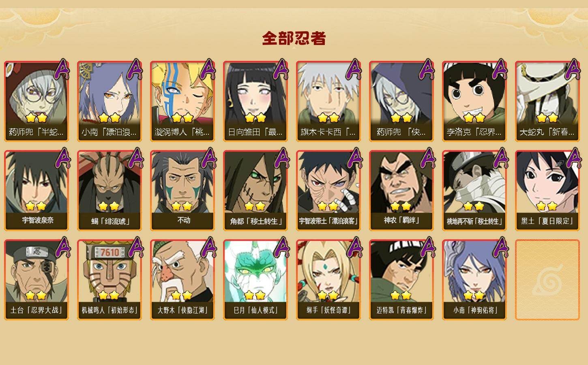
Task: Select 机械鸣人「初始形态」 card
Action: 109,279
